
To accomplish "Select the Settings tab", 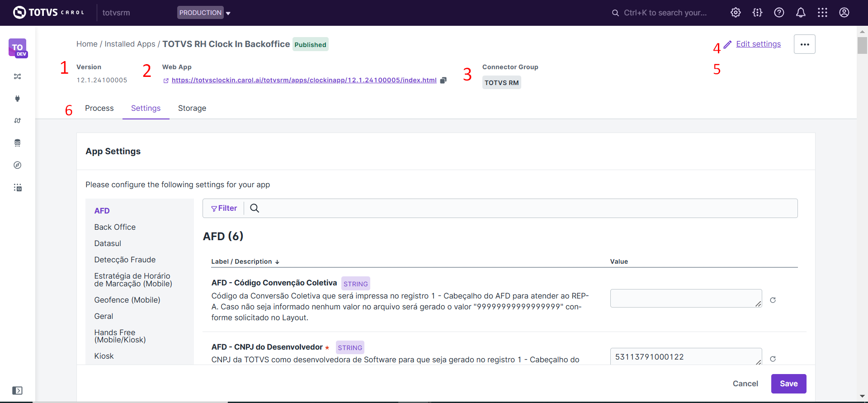I will (x=146, y=108).
